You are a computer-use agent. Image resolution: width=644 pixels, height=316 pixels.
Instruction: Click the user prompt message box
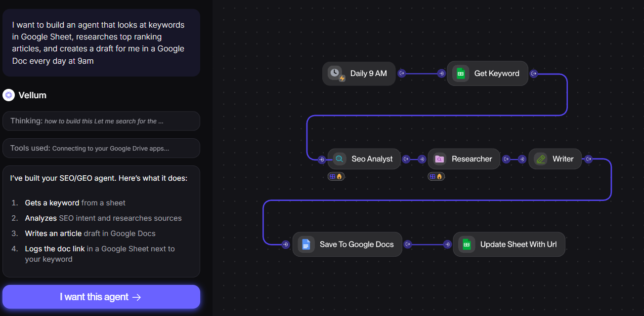101,43
